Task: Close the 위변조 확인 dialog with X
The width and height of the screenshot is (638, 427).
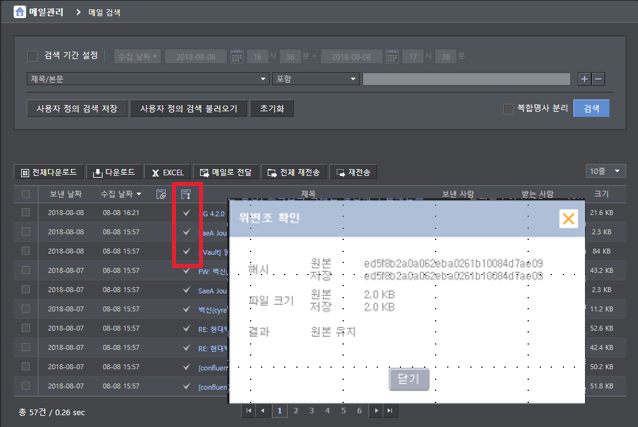Action: (x=568, y=219)
